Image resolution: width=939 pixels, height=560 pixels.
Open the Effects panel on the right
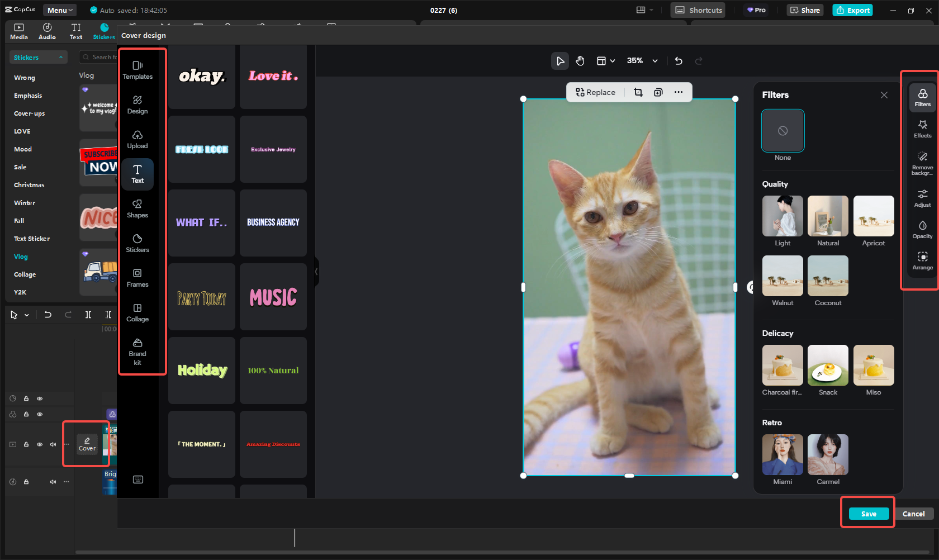[922, 128]
